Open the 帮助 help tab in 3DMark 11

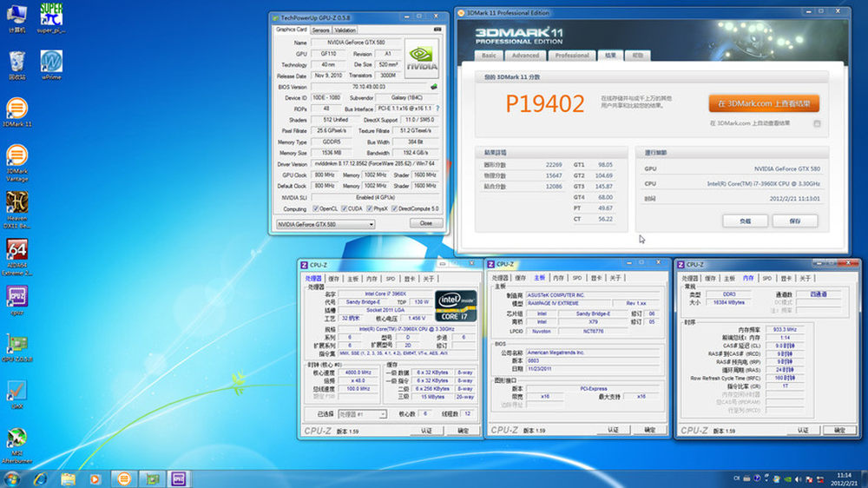tap(638, 56)
